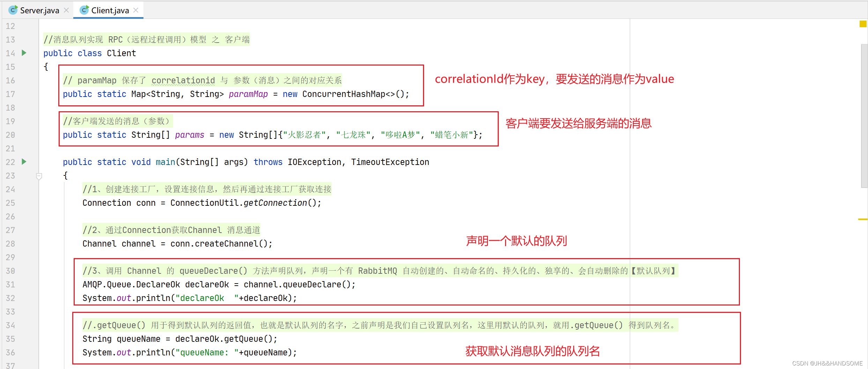Click the Client.java class file icon
868x369 pixels.
pos(84,10)
